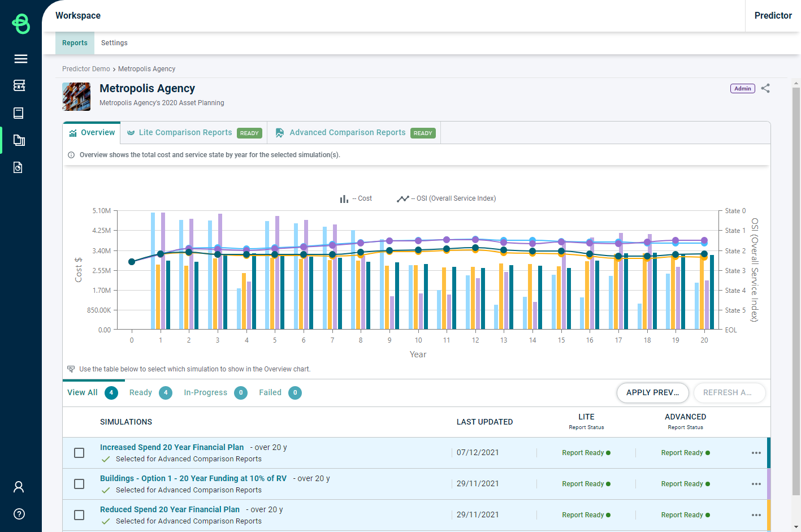Click the Brightly logo icon
The image size is (801, 532).
[21, 24]
